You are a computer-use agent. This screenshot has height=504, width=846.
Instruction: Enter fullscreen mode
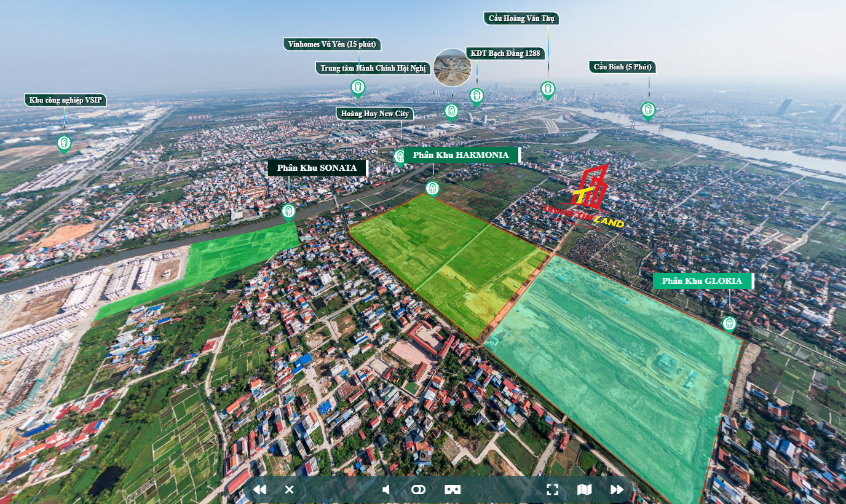552,489
